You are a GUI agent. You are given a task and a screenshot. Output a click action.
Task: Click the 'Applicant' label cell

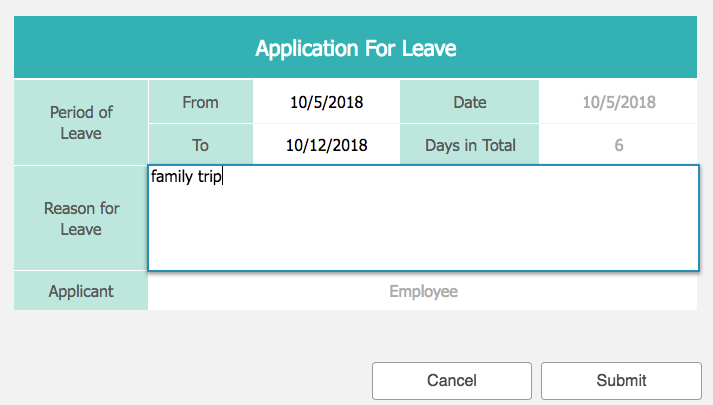pos(81,291)
